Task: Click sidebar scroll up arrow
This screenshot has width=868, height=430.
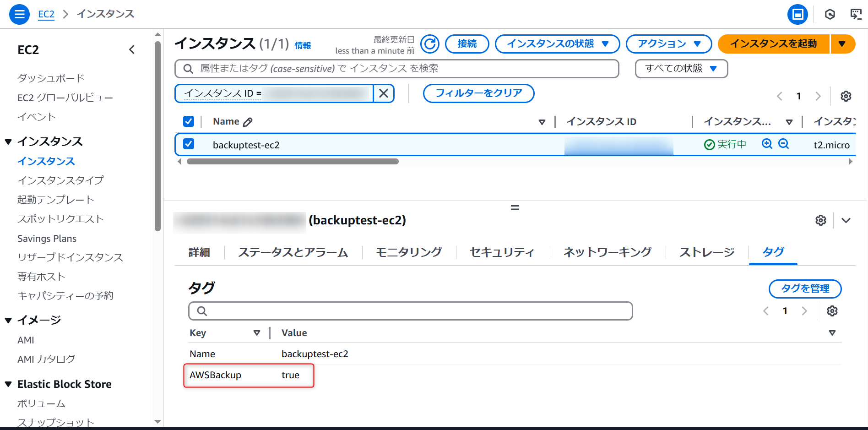Action: (157, 34)
